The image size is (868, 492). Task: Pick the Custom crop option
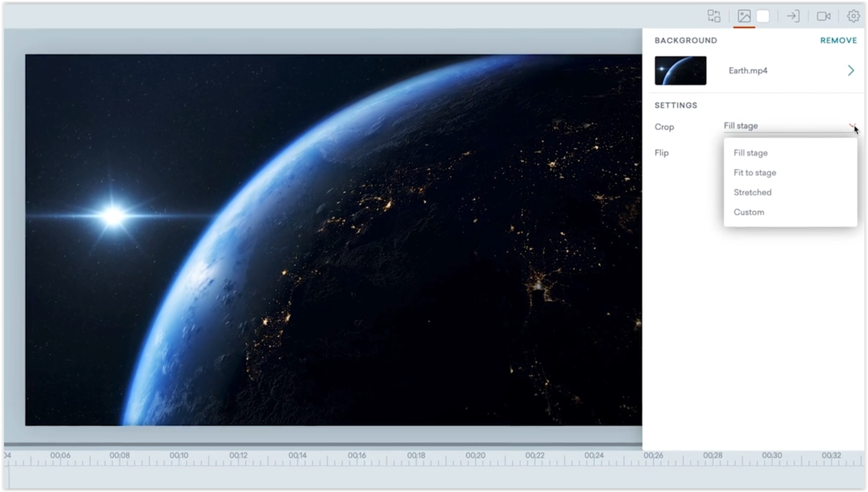pos(749,212)
